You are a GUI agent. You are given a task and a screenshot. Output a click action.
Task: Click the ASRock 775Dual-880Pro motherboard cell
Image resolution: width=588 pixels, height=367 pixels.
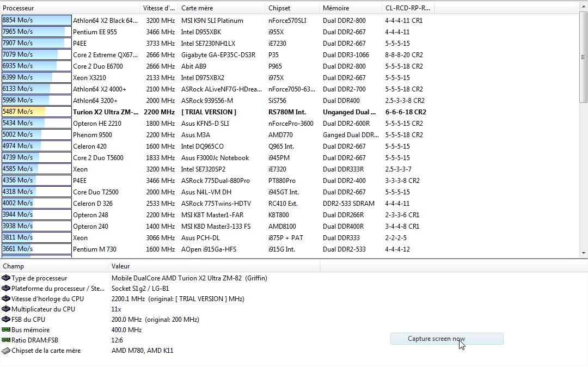coord(216,181)
